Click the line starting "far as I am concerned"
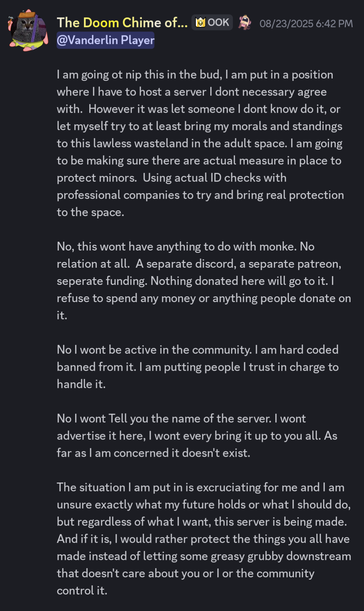This screenshot has width=364, height=611. click(153, 453)
